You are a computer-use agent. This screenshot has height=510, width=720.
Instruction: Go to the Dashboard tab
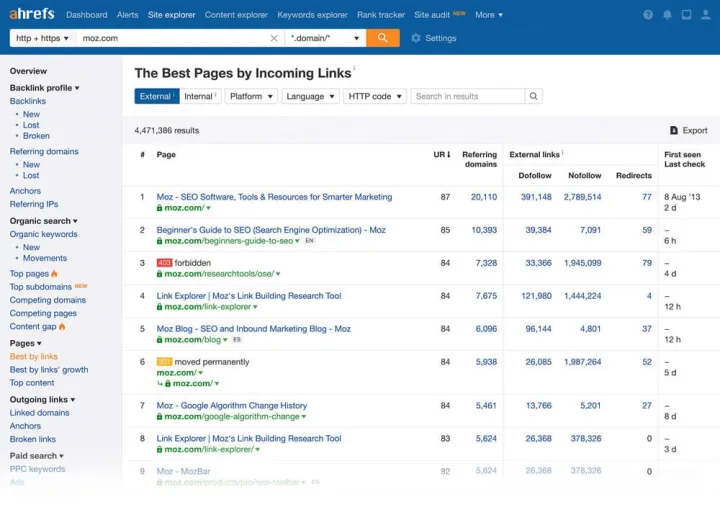(87, 15)
